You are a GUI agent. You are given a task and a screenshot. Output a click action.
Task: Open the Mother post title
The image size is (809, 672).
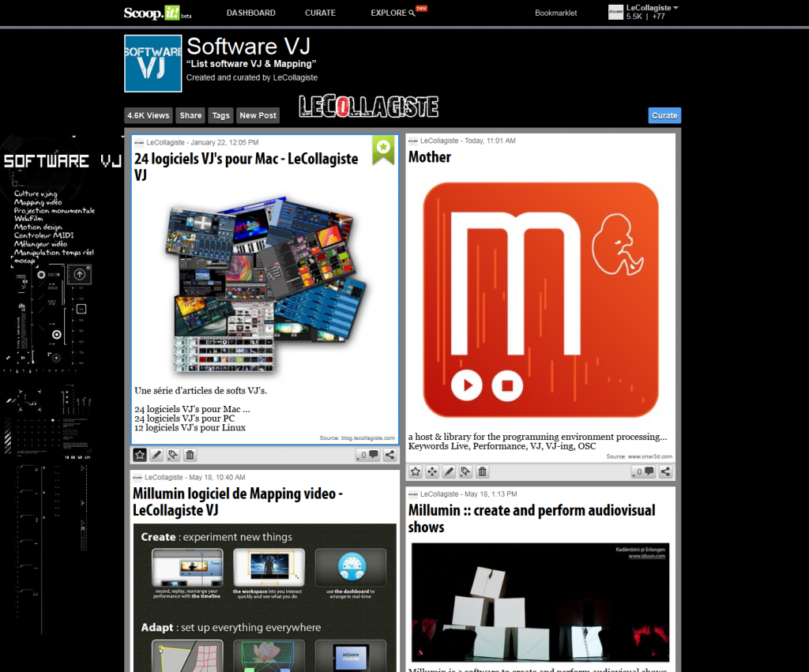(x=430, y=157)
